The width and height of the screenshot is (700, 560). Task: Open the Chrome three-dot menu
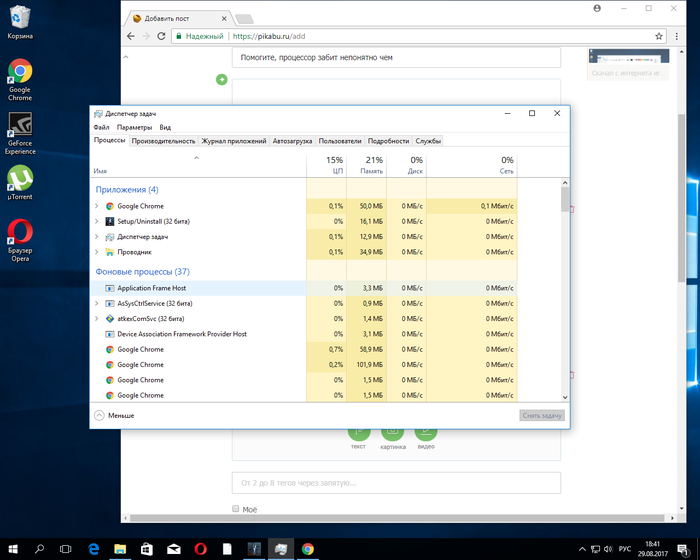click(677, 36)
